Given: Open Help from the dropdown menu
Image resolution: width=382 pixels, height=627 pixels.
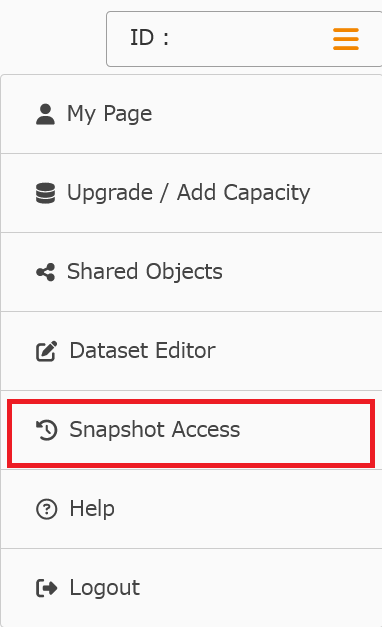Looking at the screenshot, I should pyautogui.click(x=191, y=509).
